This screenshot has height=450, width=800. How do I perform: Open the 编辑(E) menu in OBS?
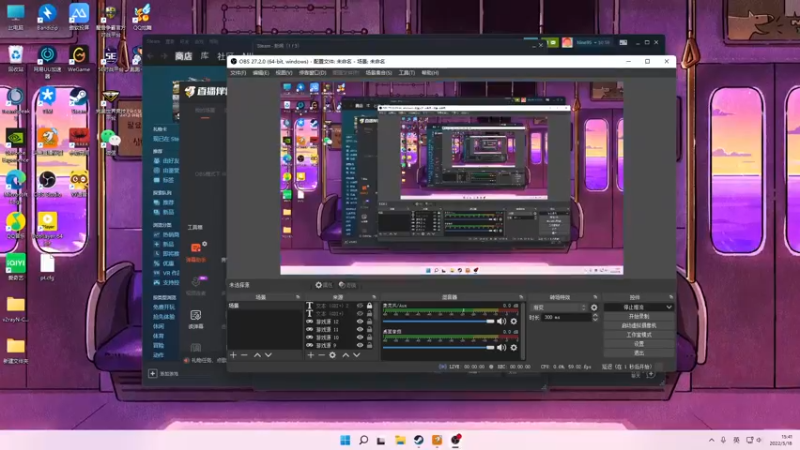tap(260, 73)
